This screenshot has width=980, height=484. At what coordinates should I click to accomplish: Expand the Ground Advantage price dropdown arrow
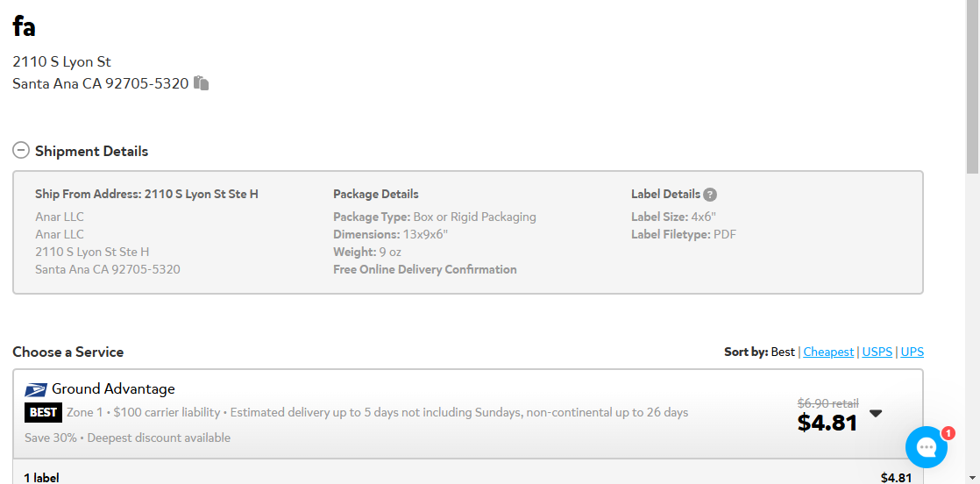pyautogui.click(x=876, y=413)
